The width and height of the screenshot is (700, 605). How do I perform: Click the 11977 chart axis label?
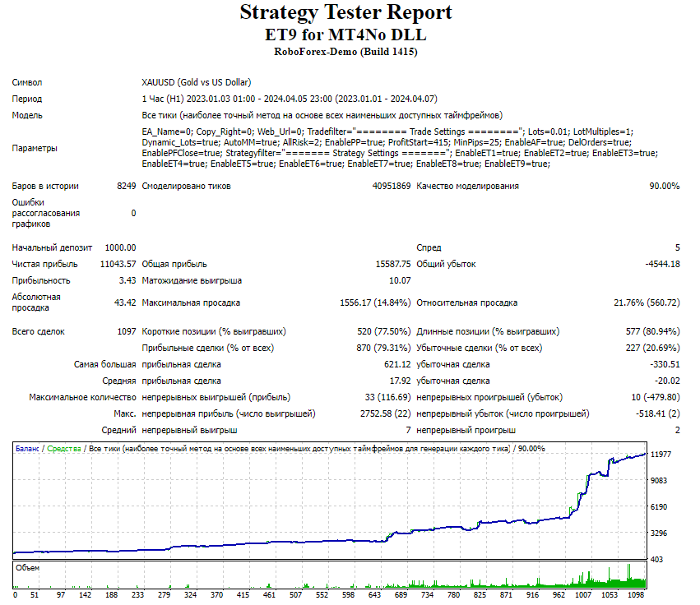(x=661, y=455)
